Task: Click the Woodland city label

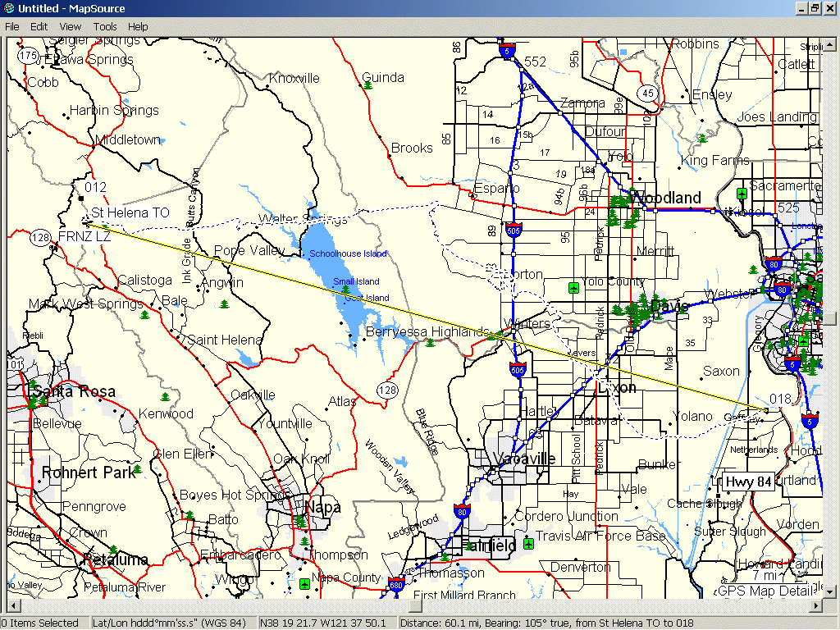Action: coord(666,198)
